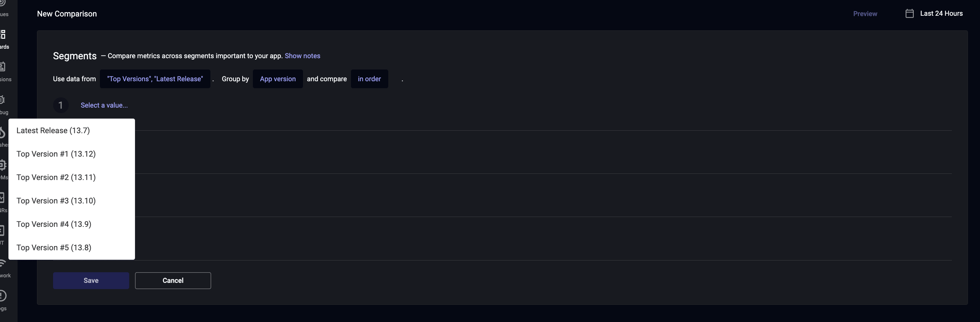
Task: Select Top Version #5 (13.8) entry
Action: pos(71,248)
